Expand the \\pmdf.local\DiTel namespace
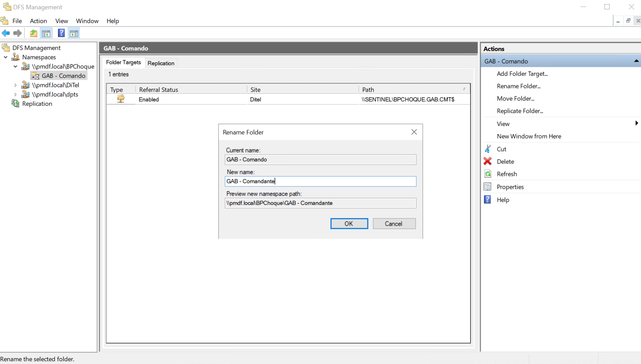641x364 pixels. pyautogui.click(x=16, y=85)
